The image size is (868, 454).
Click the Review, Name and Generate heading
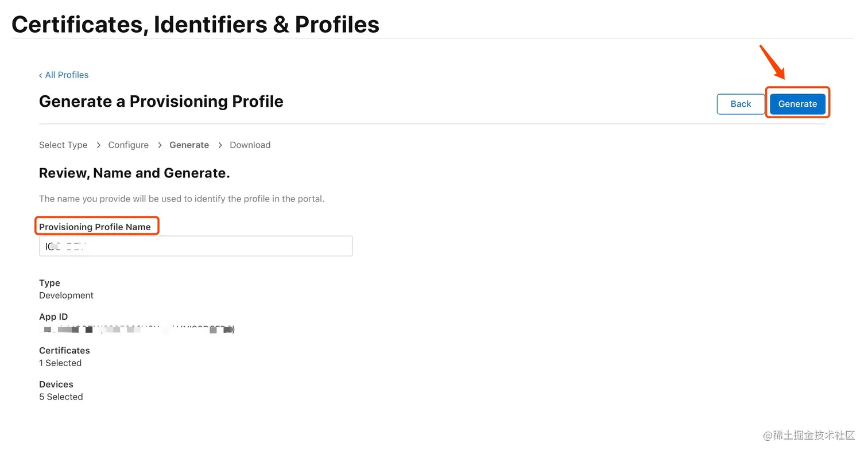click(x=134, y=173)
